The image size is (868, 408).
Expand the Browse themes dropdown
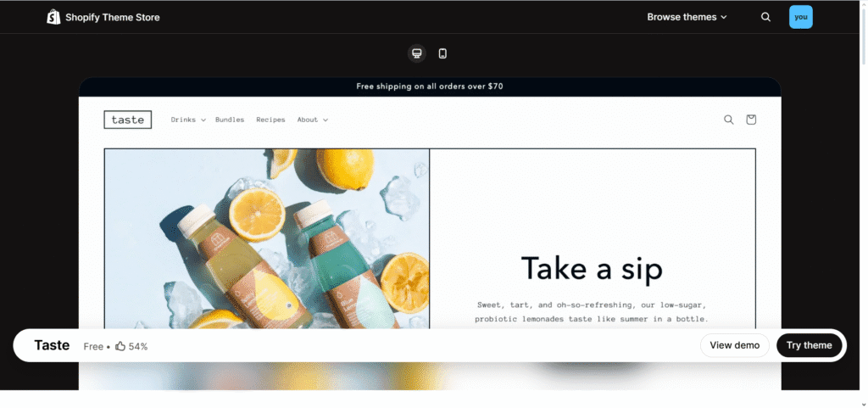coord(687,17)
